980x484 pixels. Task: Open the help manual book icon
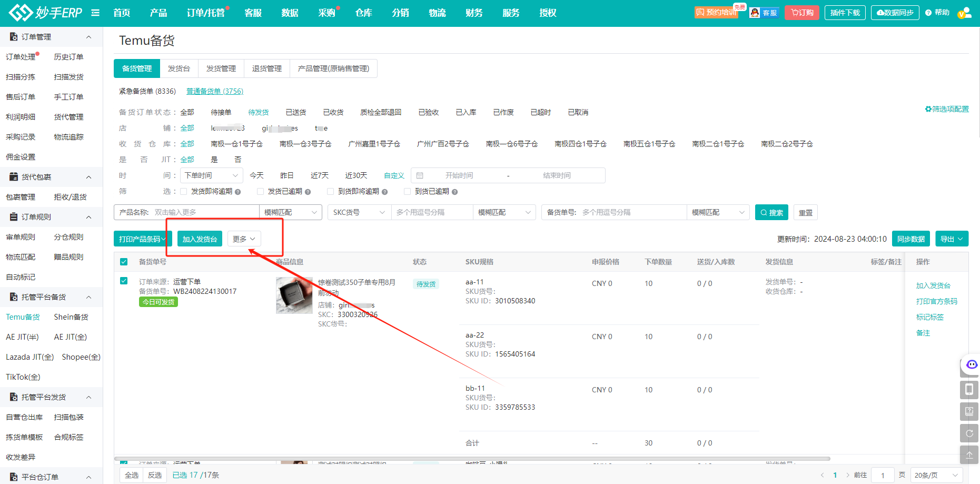[969, 411]
